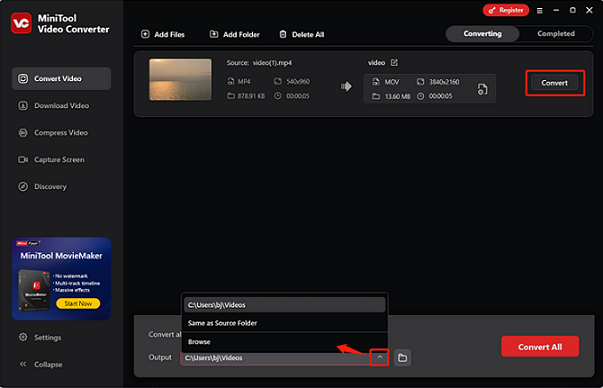Viewport: 603px width, 388px height.
Task: Switch to the Completed tab
Action: click(556, 34)
